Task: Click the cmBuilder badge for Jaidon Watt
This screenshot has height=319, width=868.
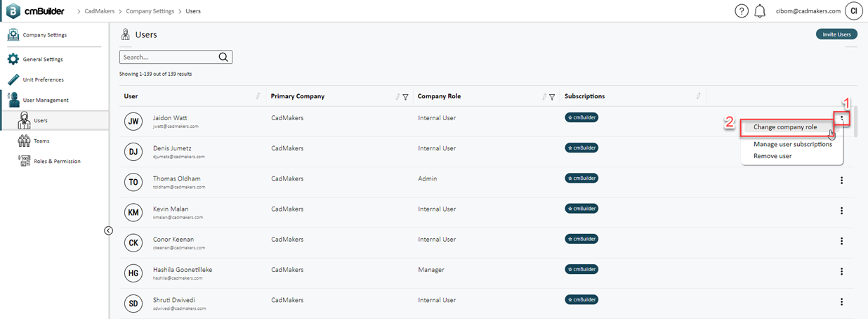Action: pyautogui.click(x=581, y=117)
